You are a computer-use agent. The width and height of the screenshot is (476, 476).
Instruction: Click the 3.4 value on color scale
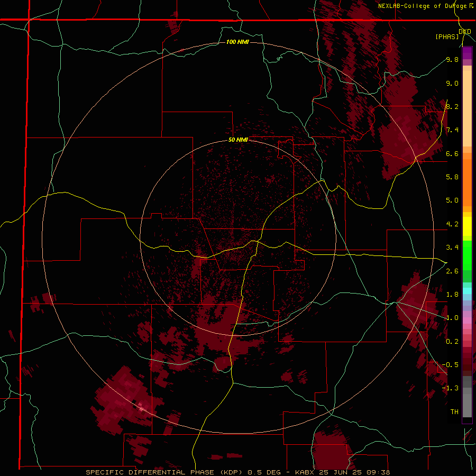(x=452, y=248)
